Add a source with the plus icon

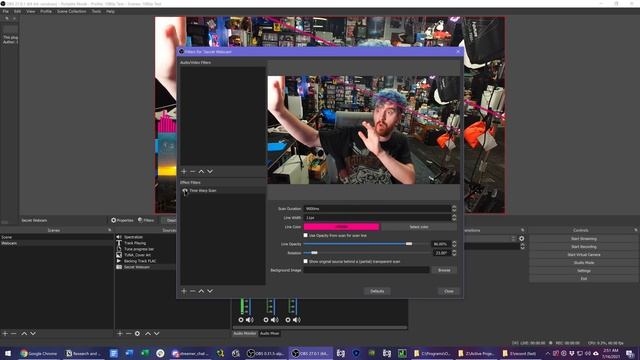120,333
